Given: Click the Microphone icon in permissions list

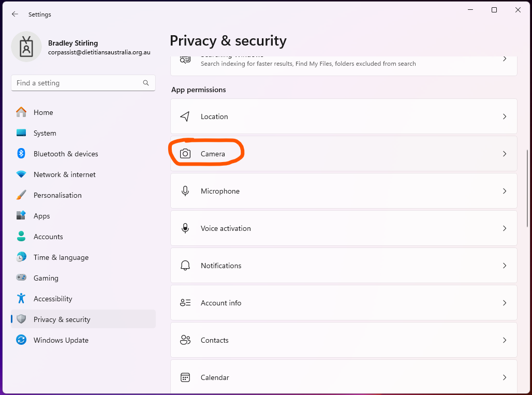Looking at the screenshot, I should click(x=185, y=191).
